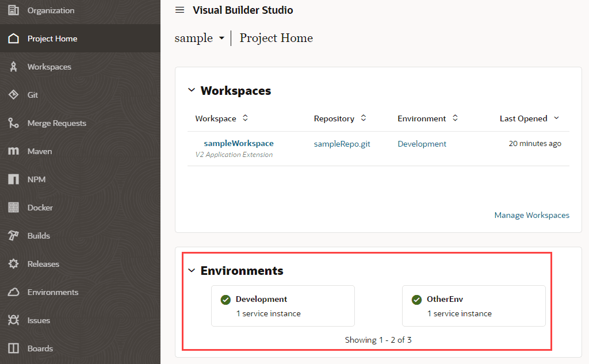589x364 pixels.
Task: Click the Merge Requests branch icon
Action: 14,123
